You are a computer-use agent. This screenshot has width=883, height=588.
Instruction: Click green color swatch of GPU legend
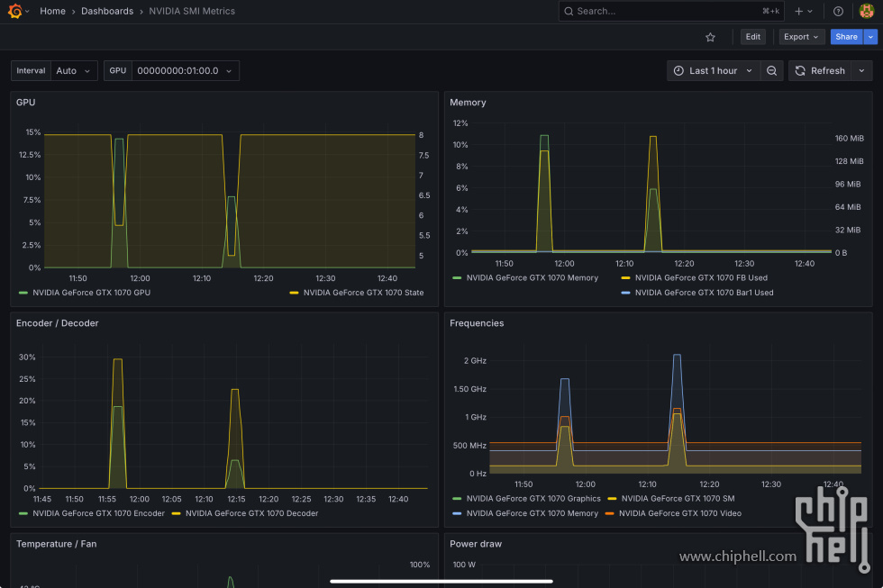23,293
